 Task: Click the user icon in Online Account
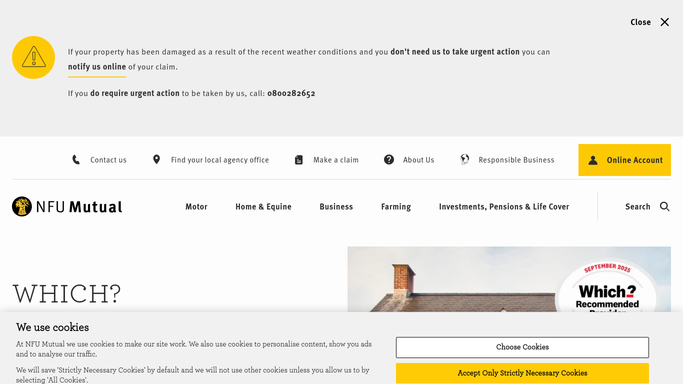click(x=593, y=160)
